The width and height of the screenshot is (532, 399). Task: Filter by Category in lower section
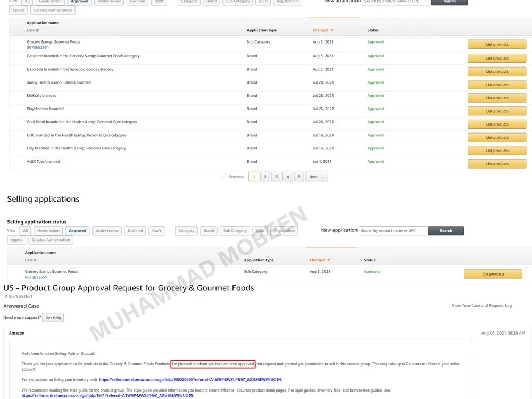[x=186, y=231]
